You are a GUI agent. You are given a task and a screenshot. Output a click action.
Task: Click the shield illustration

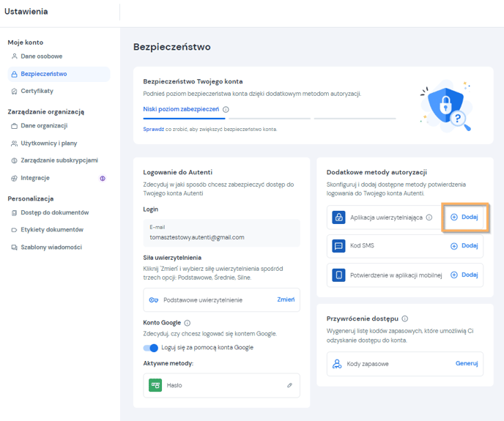pyautogui.click(x=446, y=105)
